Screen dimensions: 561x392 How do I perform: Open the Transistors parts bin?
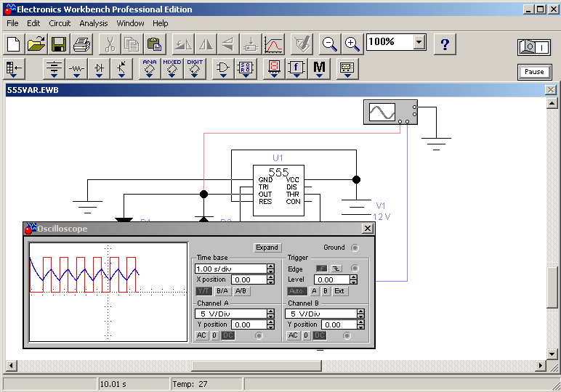click(121, 68)
